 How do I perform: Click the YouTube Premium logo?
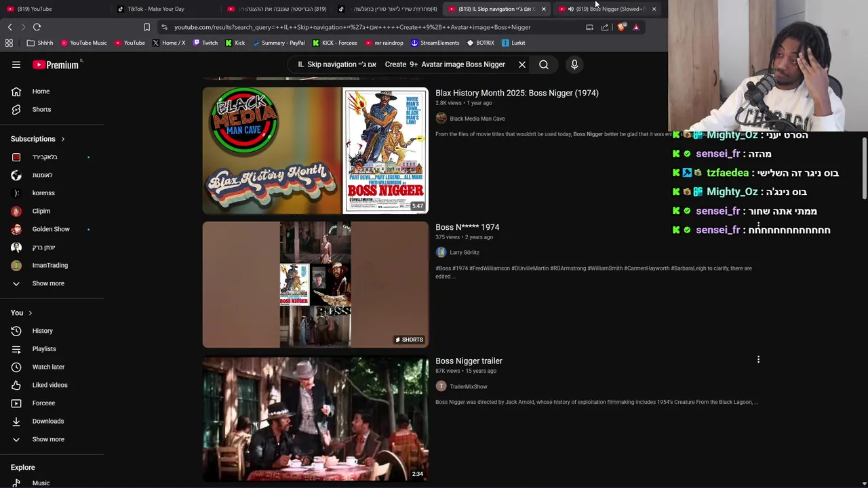click(57, 64)
